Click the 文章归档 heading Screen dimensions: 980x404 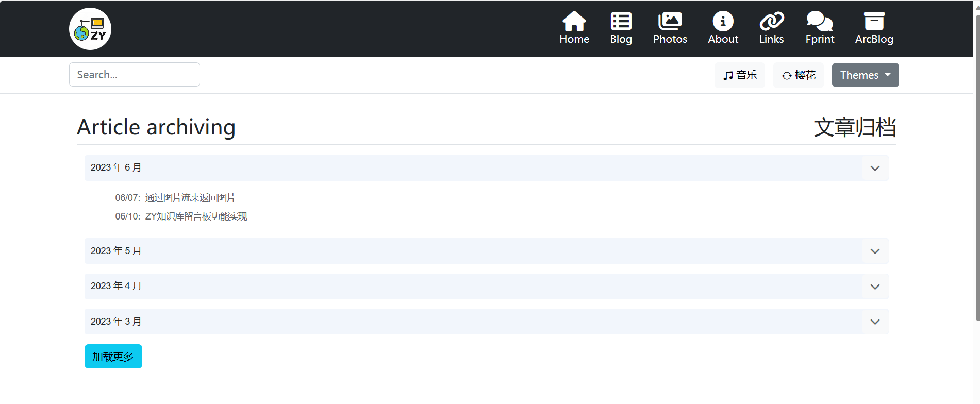[x=855, y=128]
